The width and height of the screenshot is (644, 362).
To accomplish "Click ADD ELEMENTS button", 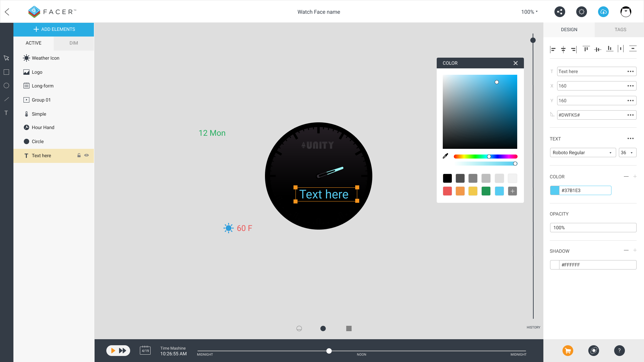I will (x=54, y=29).
